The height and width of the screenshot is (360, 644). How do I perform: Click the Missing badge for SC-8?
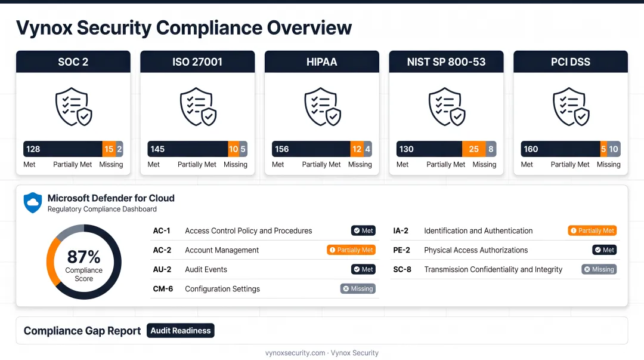599,269
